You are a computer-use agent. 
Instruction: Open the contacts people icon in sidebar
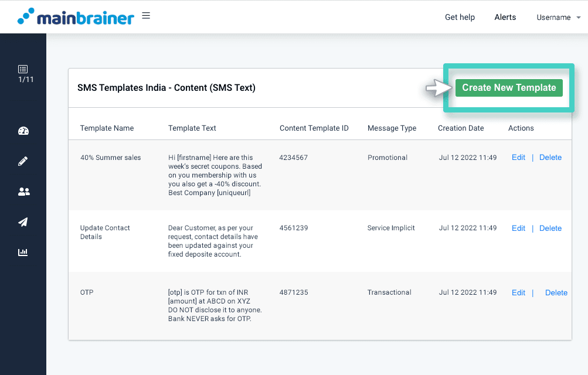[23, 192]
